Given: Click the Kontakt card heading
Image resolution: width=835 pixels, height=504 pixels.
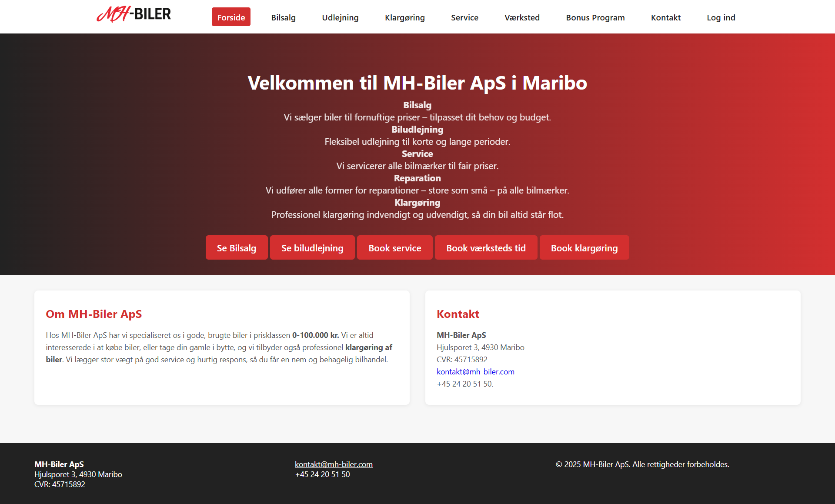Looking at the screenshot, I should click(458, 314).
